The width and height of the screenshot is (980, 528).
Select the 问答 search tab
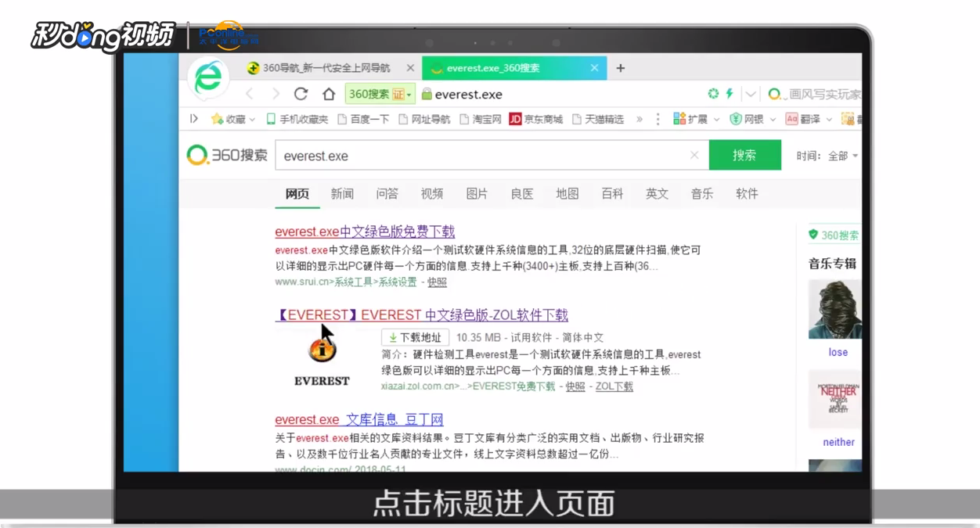(387, 194)
